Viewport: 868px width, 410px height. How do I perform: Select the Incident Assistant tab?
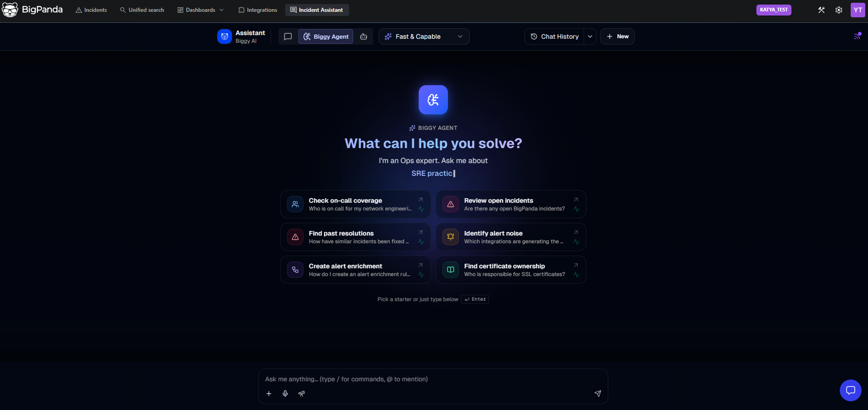click(x=317, y=10)
